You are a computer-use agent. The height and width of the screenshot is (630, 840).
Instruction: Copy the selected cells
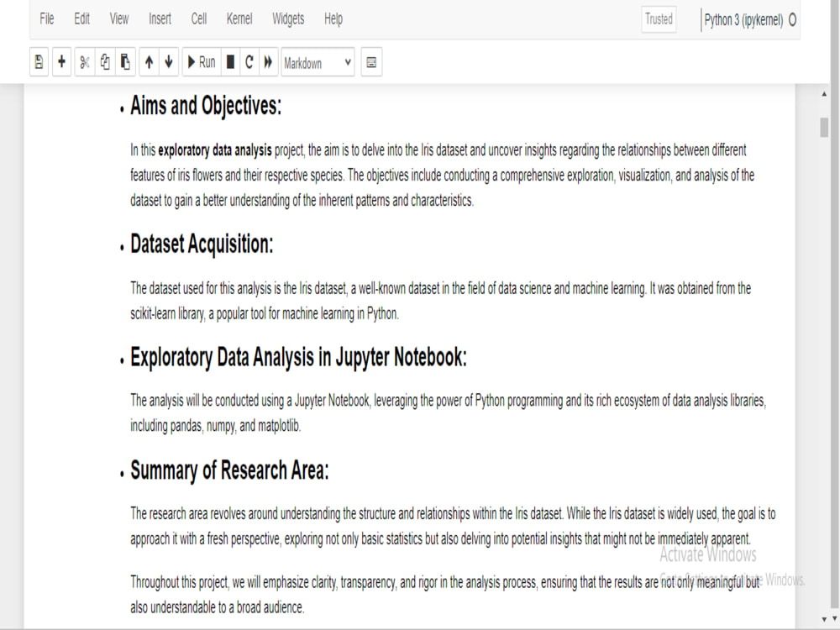pyautogui.click(x=104, y=61)
